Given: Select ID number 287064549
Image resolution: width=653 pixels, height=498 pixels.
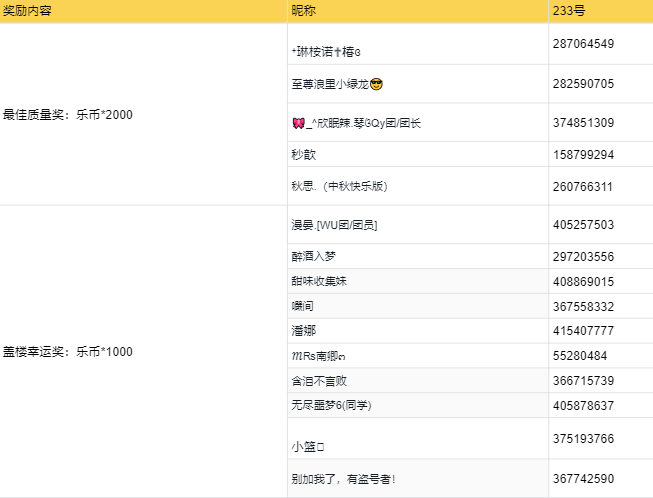Looking at the screenshot, I should pyautogui.click(x=583, y=44).
